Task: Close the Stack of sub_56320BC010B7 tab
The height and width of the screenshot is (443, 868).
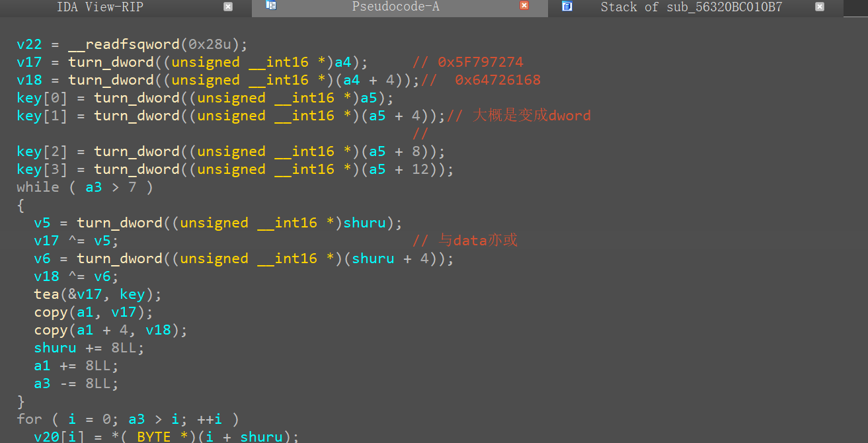Action: (x=820, y=7)
